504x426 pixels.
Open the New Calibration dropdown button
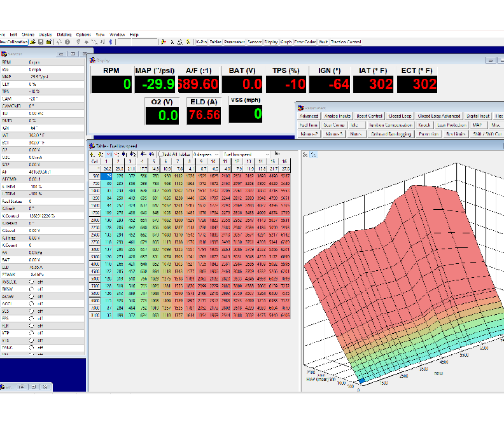(14, 42)
